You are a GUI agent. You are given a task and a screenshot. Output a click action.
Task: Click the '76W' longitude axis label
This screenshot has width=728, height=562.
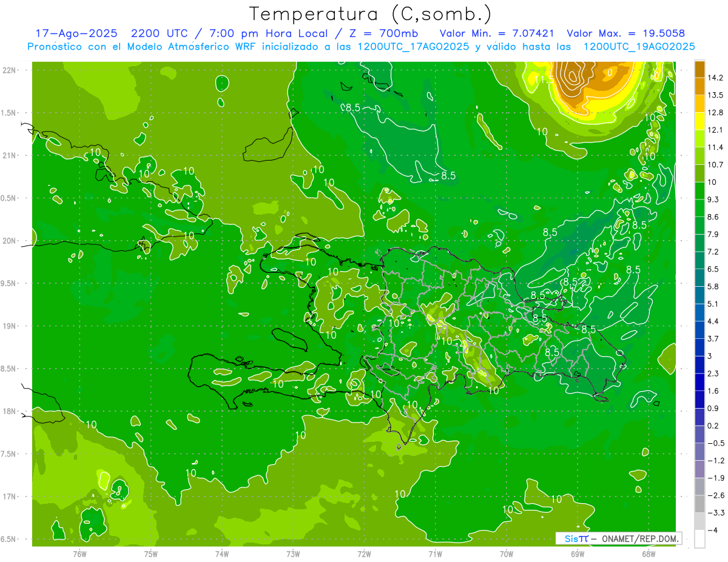pyautogui.click(x=79, y=553)
